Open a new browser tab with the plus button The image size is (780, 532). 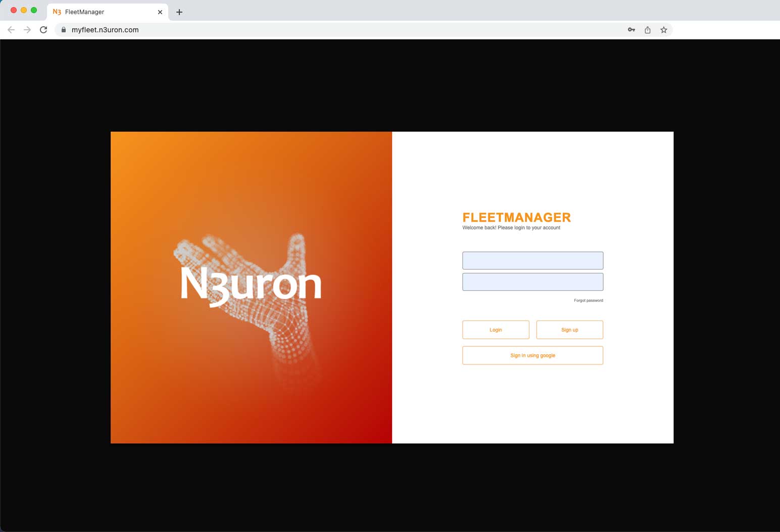pyautogui.click(x=179, y=12)
